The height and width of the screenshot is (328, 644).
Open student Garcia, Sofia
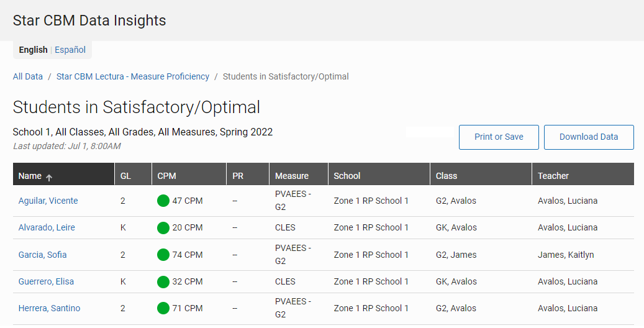click(x=42, y=255)
